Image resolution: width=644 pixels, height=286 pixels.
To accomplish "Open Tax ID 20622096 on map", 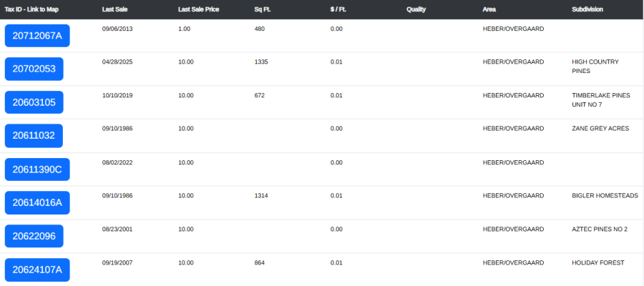I will [34, 236].
